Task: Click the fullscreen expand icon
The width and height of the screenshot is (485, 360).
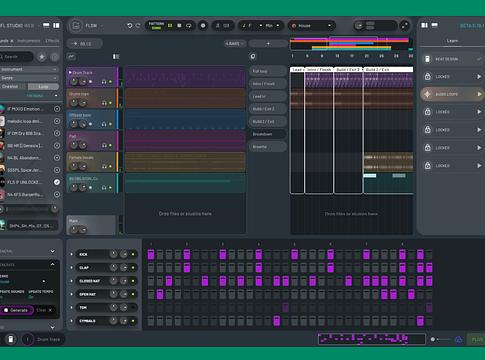Action: (404, 26)
